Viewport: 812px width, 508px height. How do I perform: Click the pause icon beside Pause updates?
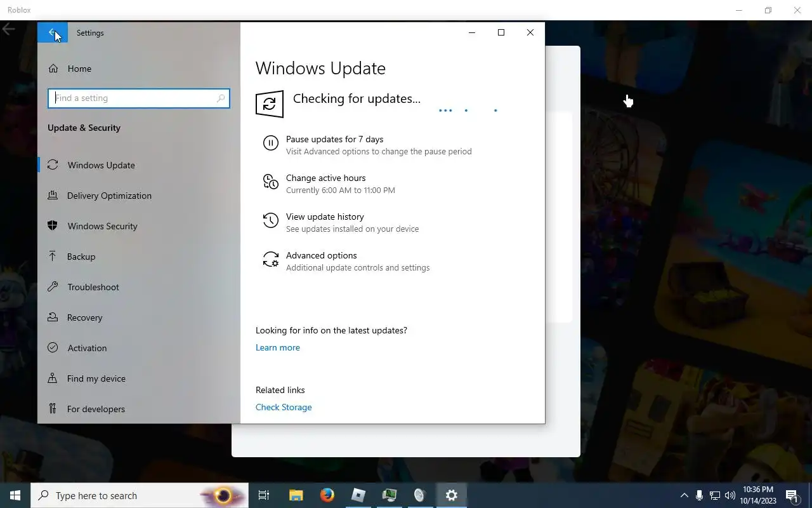pyautogui.click(x=271, y=143)
